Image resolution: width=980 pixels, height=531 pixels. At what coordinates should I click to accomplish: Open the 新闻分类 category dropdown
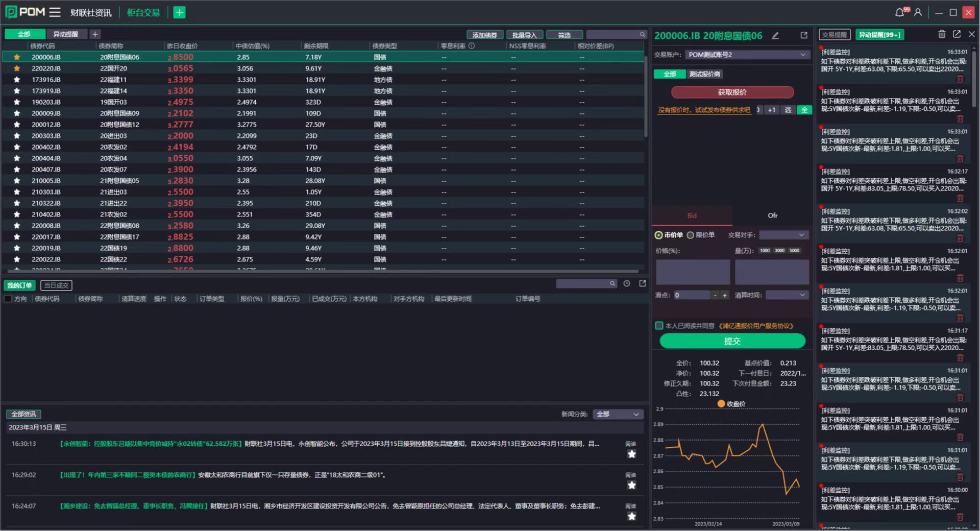tap(618, 414)
